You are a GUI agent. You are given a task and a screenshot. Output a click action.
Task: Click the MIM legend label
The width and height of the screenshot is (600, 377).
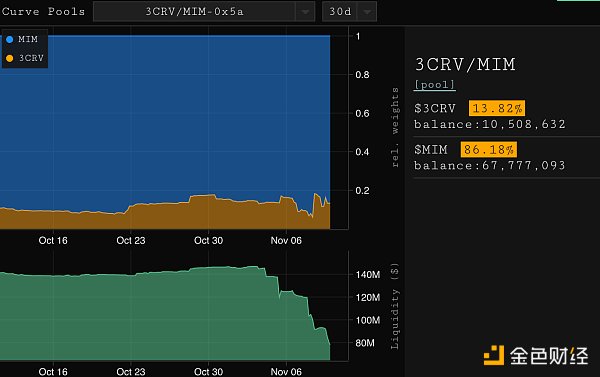28,39
